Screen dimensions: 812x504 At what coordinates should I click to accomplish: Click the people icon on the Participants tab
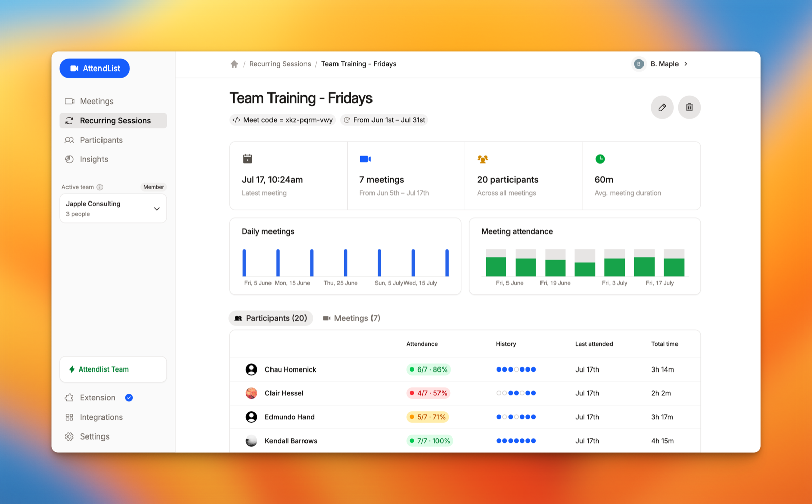pyautogui.click(x=238, y=318)
